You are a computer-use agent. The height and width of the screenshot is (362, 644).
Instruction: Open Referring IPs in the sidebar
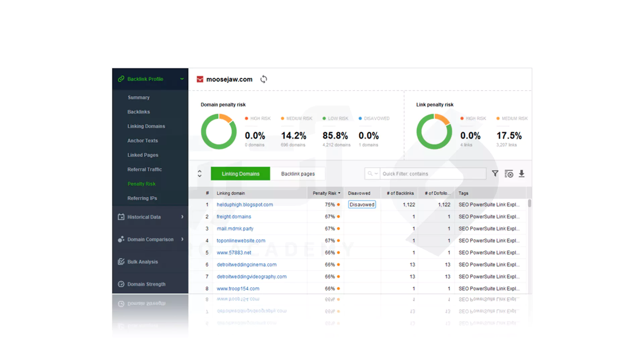(142, 198)
